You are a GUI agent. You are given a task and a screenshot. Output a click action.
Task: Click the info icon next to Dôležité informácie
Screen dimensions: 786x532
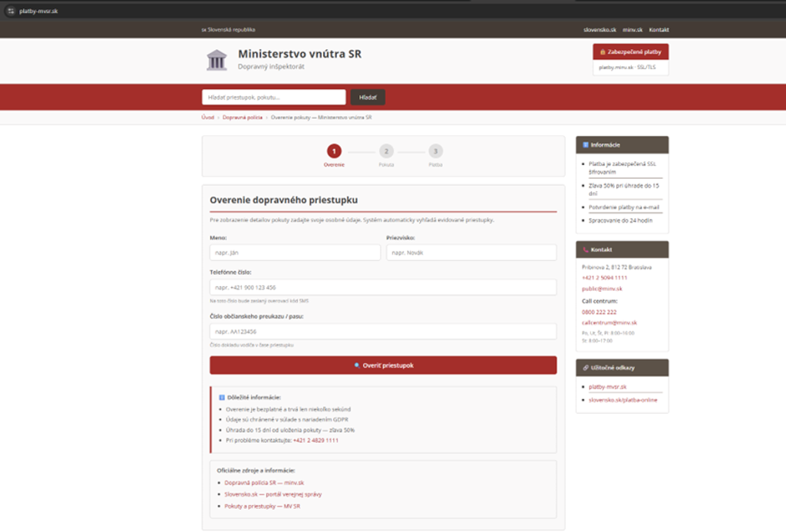click(222, 397)
